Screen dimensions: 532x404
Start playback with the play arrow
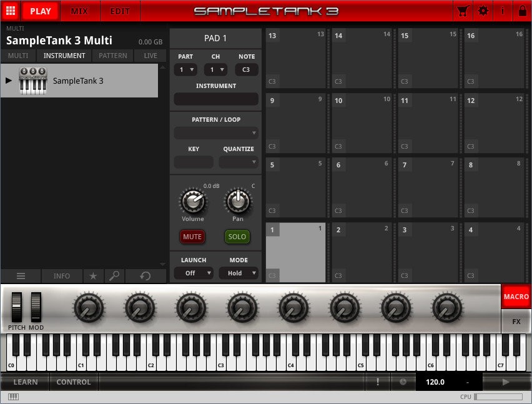[x=506, y=382]
